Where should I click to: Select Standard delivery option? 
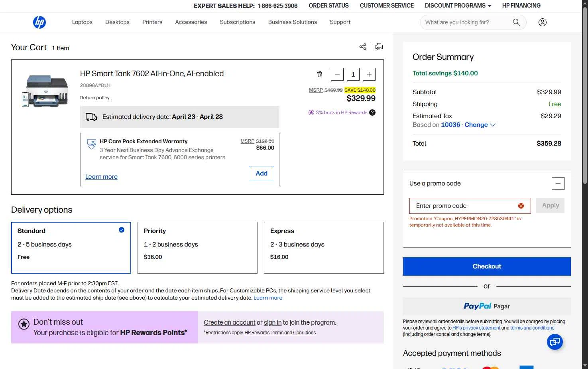point(71,248)
